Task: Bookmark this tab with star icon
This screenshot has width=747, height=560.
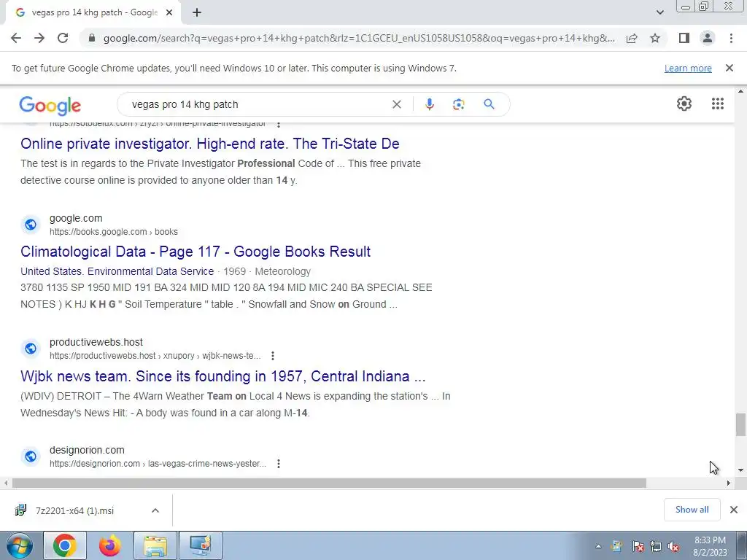Action: (655, 38)
